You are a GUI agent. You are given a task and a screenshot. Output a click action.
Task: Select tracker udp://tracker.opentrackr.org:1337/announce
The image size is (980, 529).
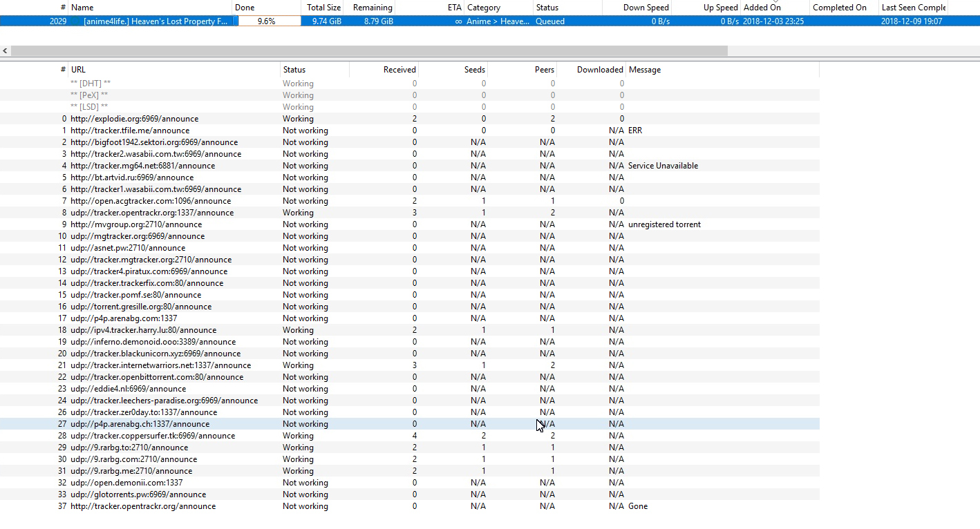click(410, 213)
